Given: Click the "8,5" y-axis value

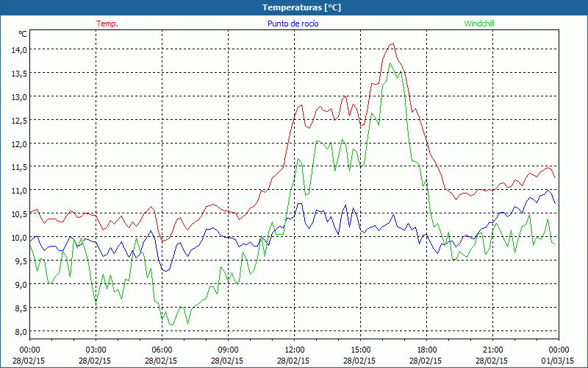Looking at the screenshot, I should [21, 308].
